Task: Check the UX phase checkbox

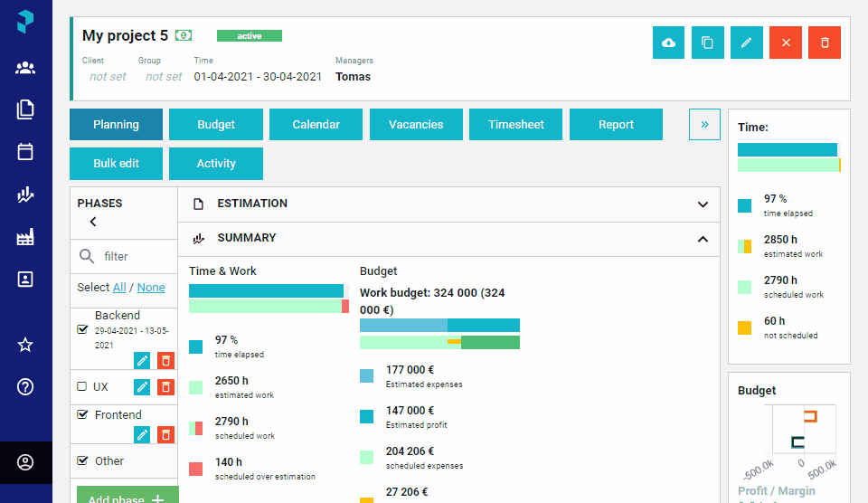Action: coord(82,386)
